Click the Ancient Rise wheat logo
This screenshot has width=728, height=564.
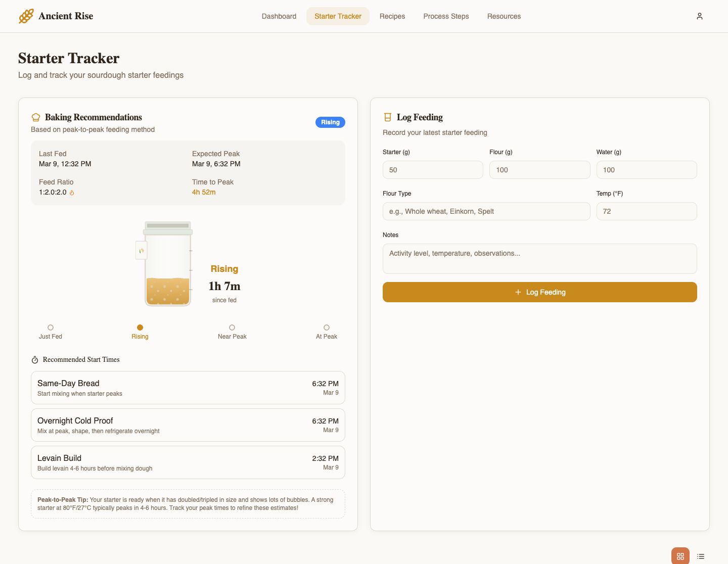click(26, 16)
